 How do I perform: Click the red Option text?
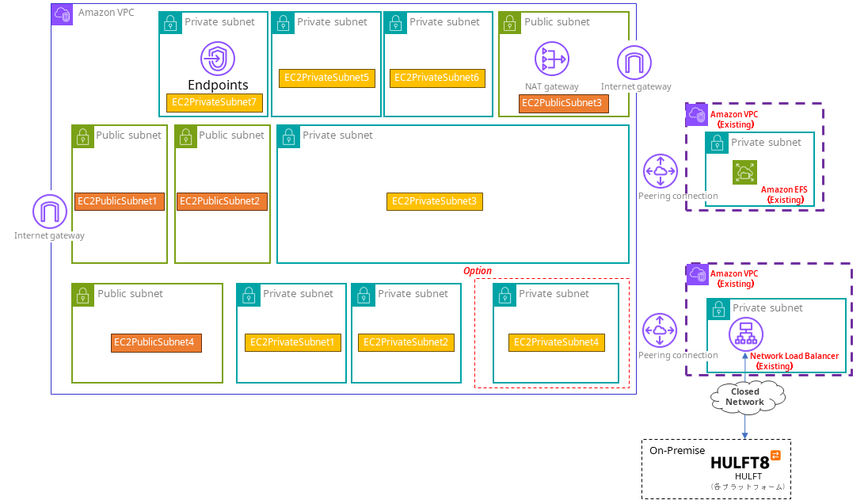pyautogui.click(x=478, y=271)
